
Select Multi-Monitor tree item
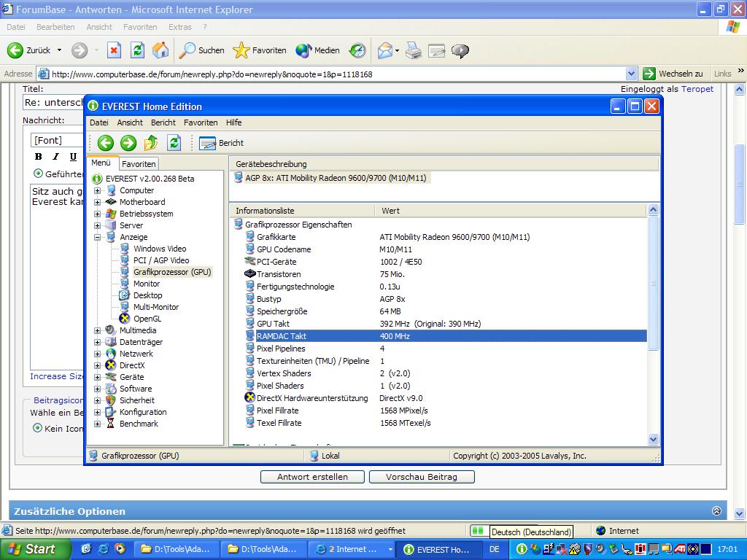point(156,307)
